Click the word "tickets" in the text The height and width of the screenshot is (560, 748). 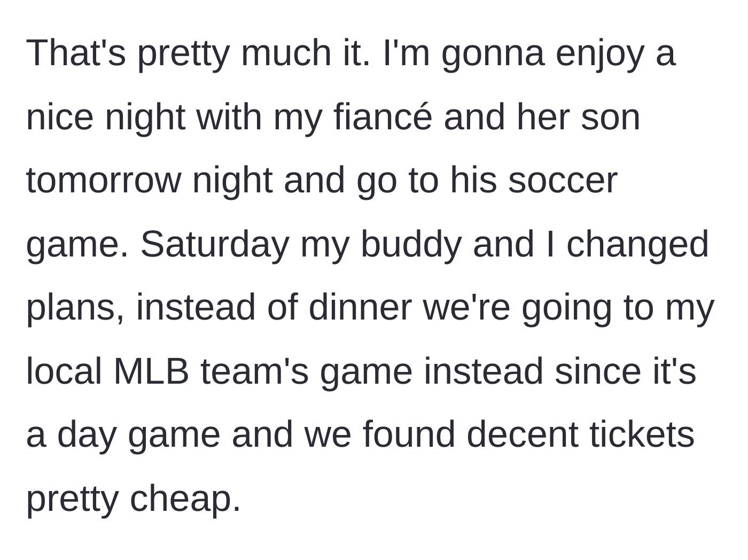[642, 434]
